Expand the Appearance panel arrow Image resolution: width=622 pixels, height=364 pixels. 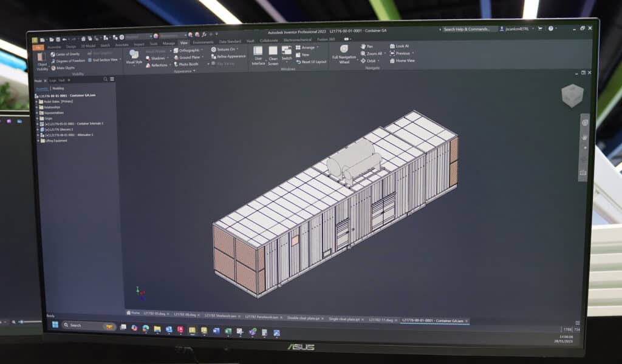[x=194, y=72]
